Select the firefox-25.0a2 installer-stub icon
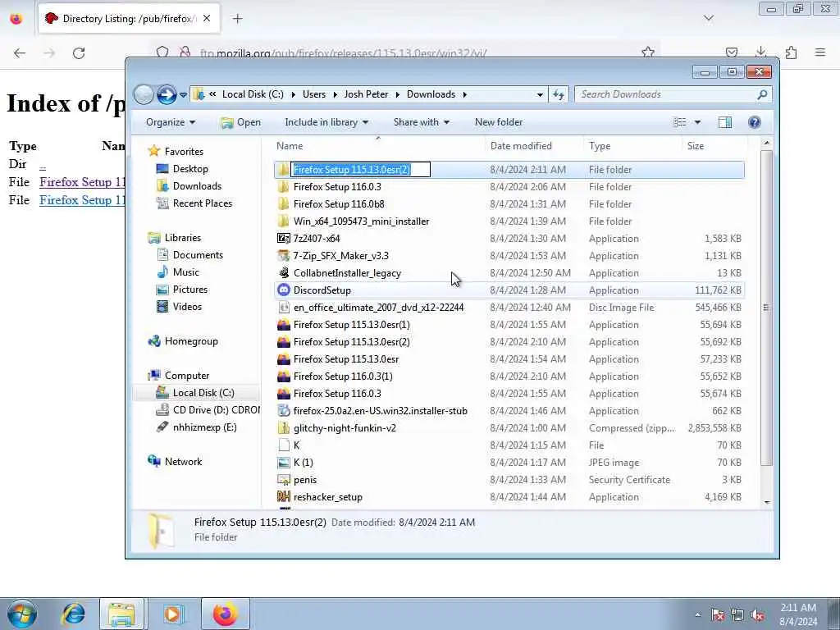 click(283, 410)
